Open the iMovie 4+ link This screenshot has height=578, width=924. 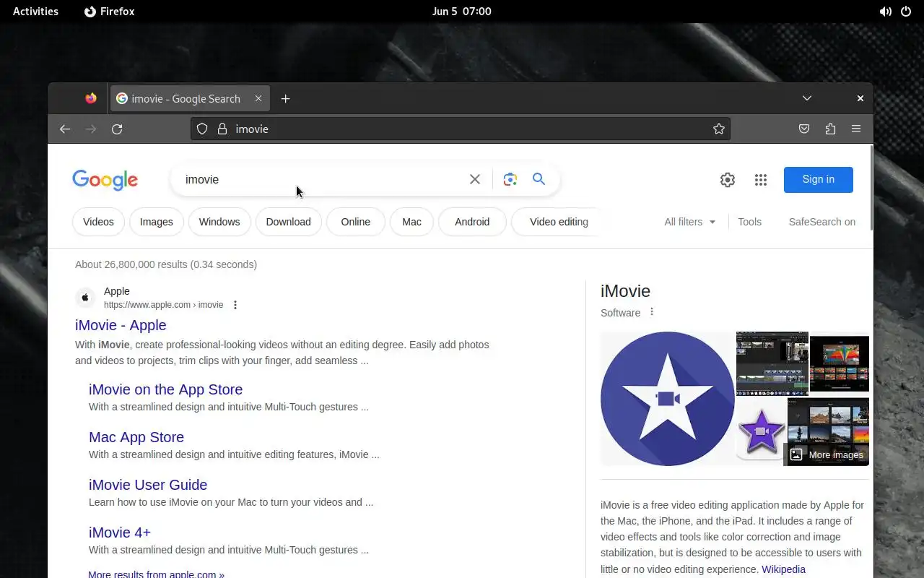coord(120,532)
